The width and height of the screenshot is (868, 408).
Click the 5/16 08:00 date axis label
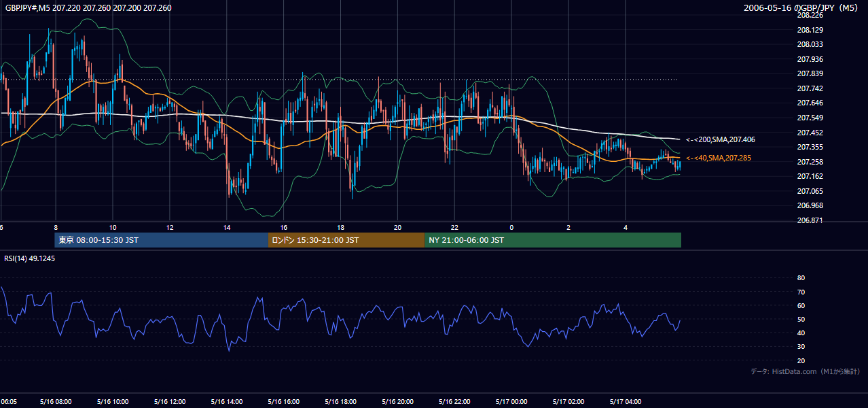pyautogui.click(x=56, y=402)
